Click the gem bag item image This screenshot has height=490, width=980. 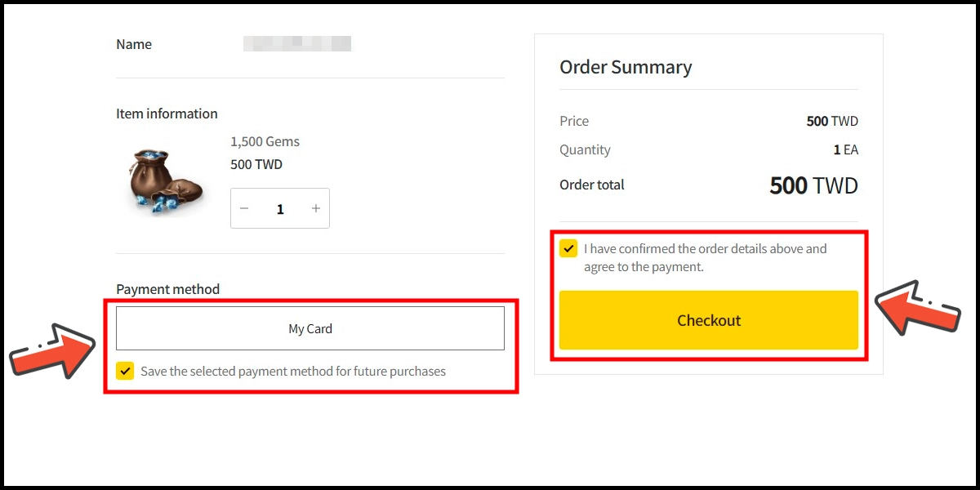(x=164, y=180)
